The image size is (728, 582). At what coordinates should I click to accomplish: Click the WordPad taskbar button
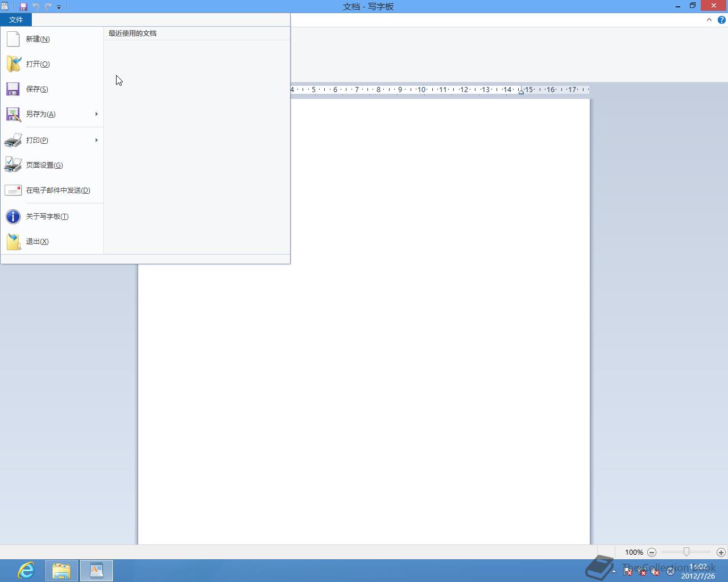(97, 571)
